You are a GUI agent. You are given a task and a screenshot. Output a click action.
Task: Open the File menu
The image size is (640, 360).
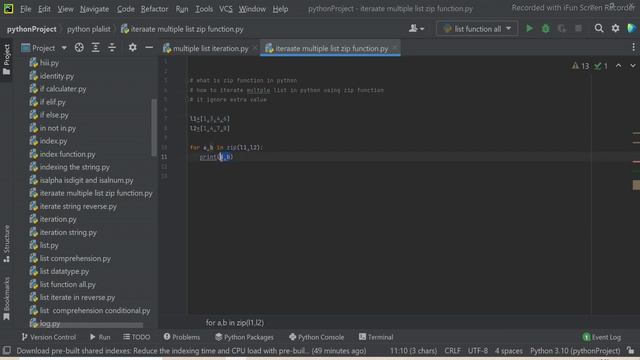coord(25,9)
